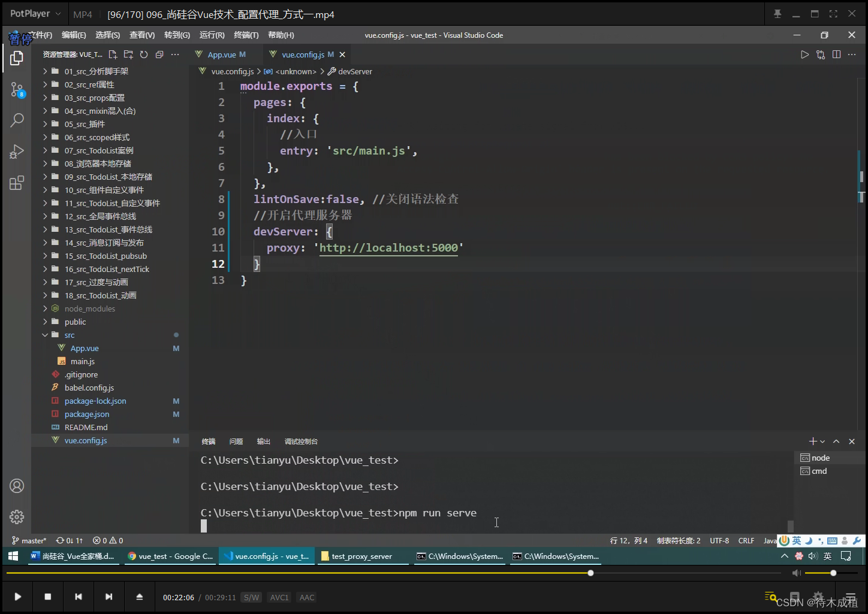
Task: Create a new folder in explorer
Action: 128,55
